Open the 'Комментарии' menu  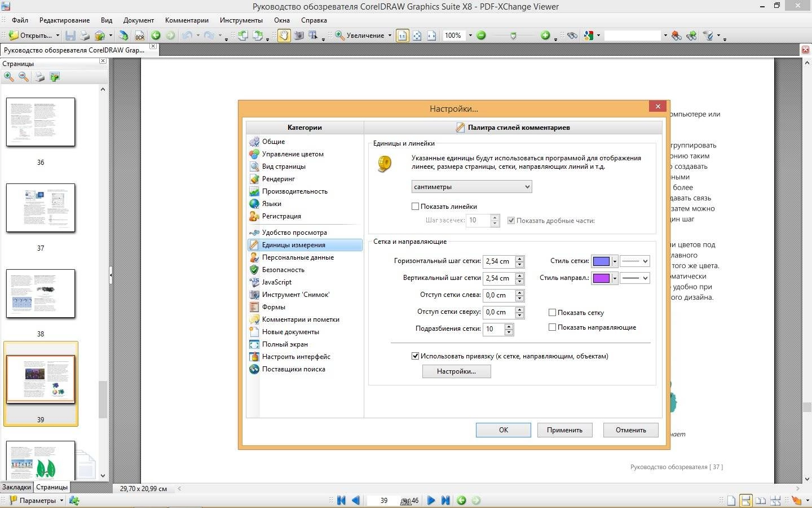187,20
